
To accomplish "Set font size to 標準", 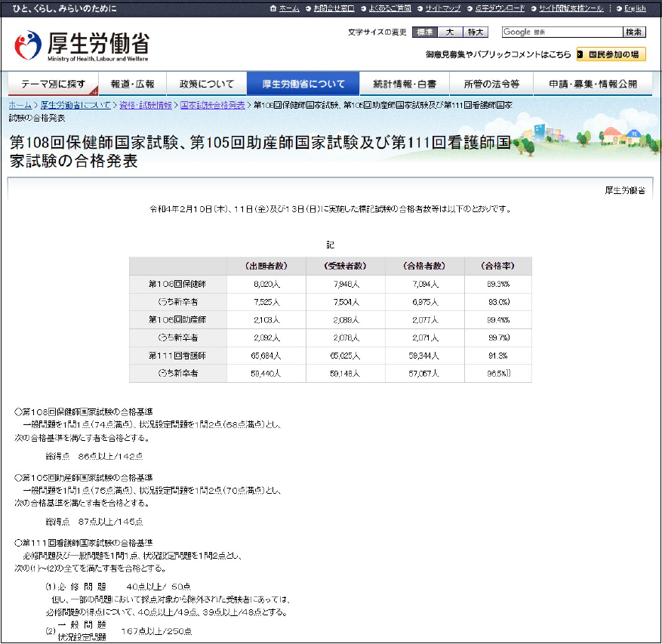I will point(425,32).
